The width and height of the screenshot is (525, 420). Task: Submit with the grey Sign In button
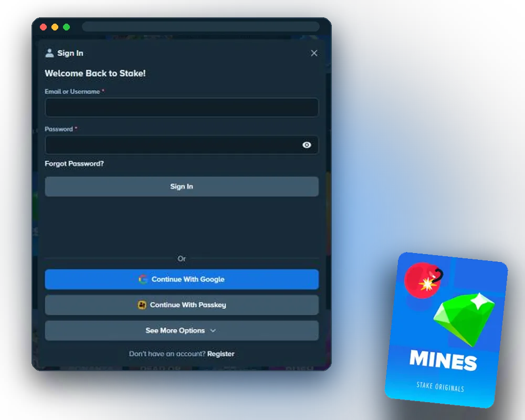point(182,186)
